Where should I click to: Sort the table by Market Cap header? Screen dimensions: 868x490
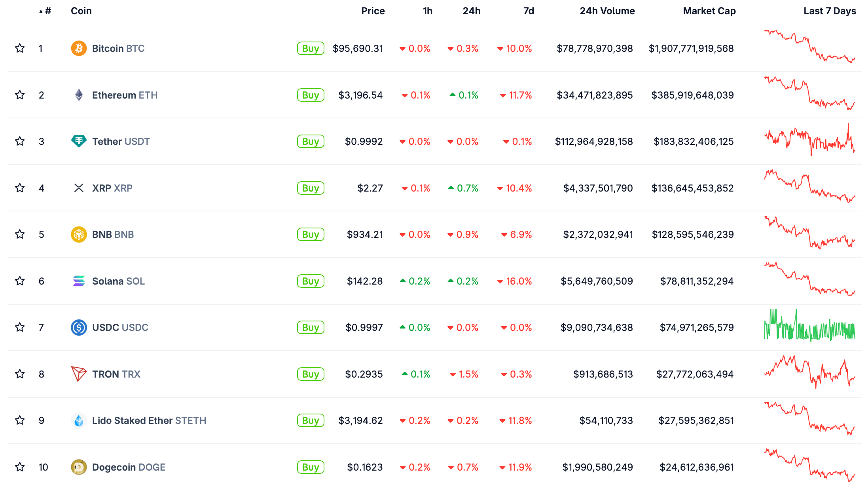click(709, 11)
